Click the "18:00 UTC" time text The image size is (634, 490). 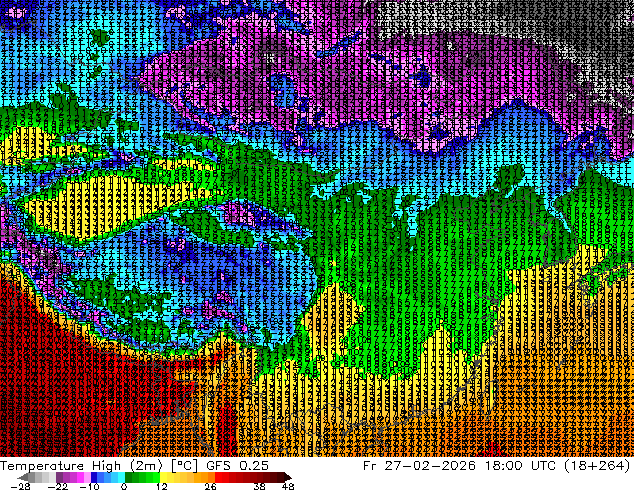[518, 466]
